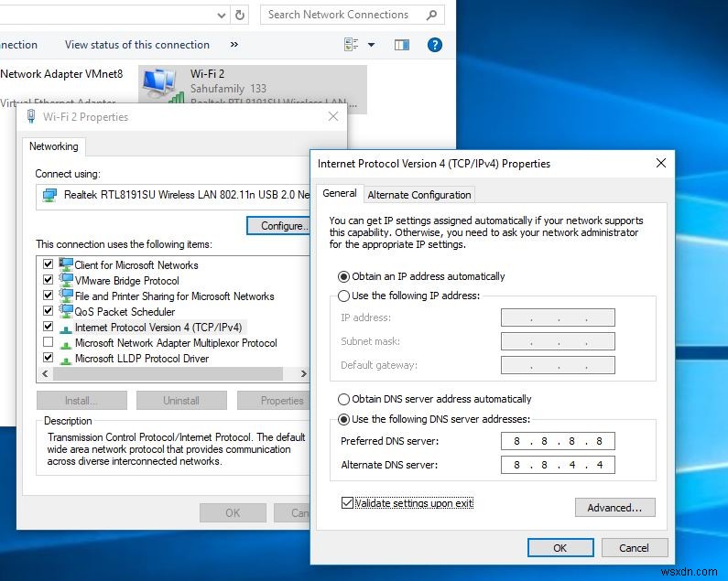Click the Realtek adapter icon in Connect using

point(49,195)
